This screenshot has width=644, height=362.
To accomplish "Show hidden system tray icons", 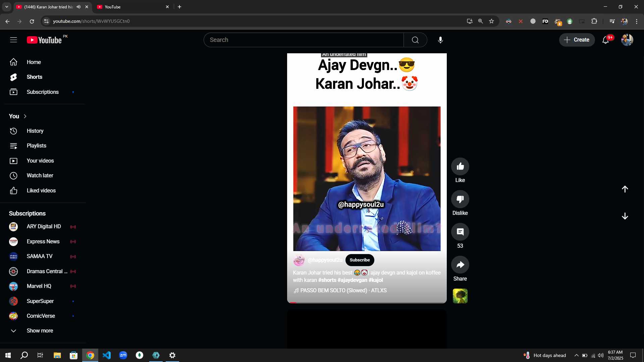I will tap(576, 355).
